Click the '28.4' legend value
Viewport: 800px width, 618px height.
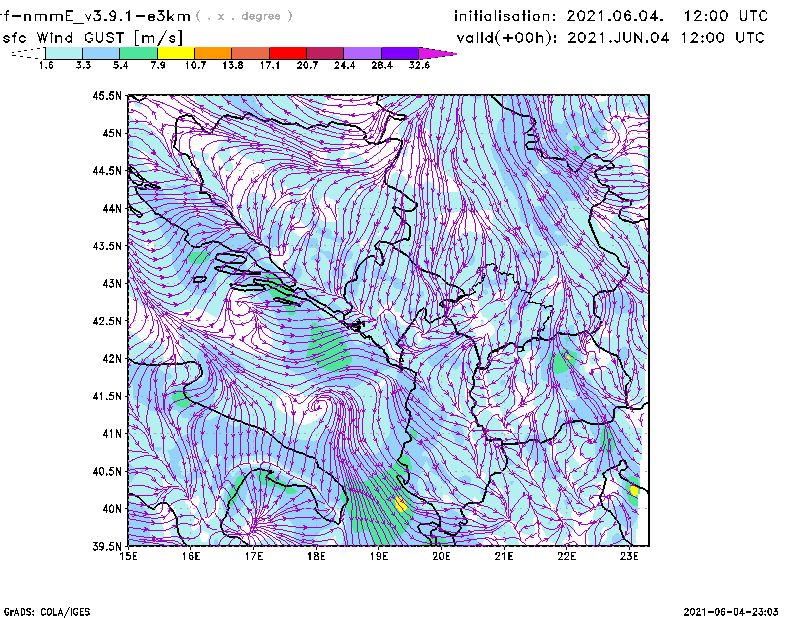coord(382,65)
